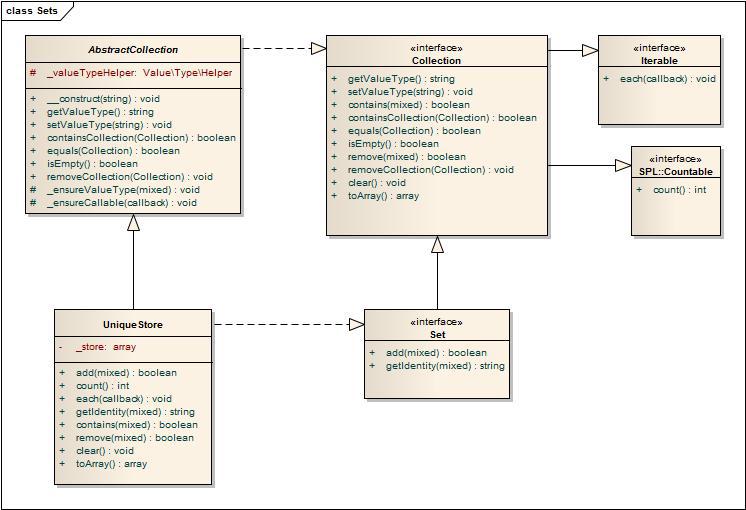Select the __construct(string) method
The image size is (746, 510).
coord(95,99)
